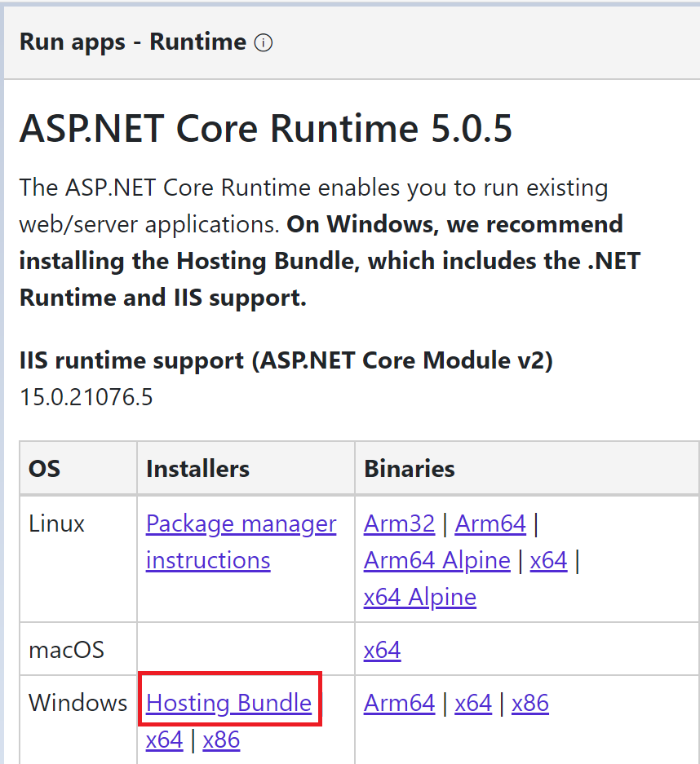Click the info icon beside Run apps - Runtime
Screen dimensions: 700x764
pos(263,43)
